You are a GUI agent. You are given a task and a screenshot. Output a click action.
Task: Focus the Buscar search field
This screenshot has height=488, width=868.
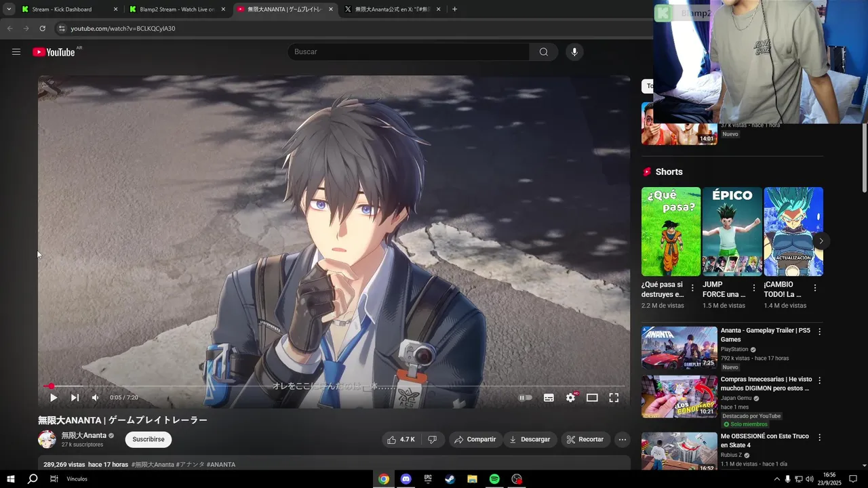409,52
